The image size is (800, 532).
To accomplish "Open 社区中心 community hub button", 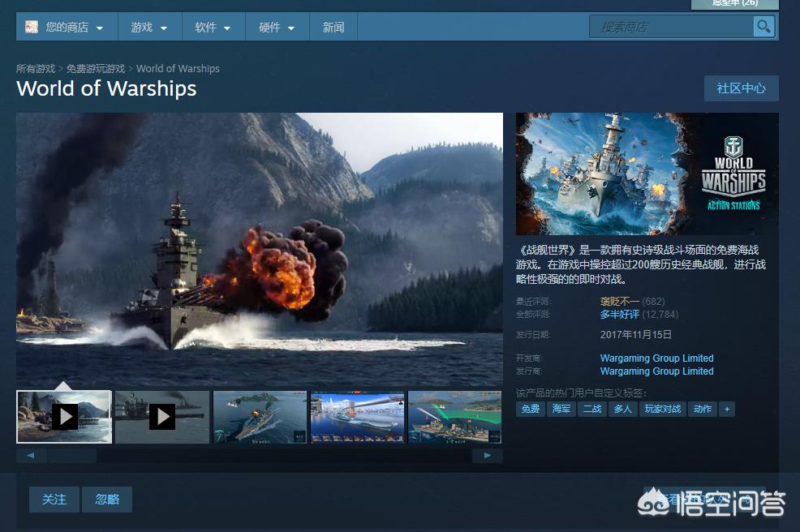I will (742, 88).
